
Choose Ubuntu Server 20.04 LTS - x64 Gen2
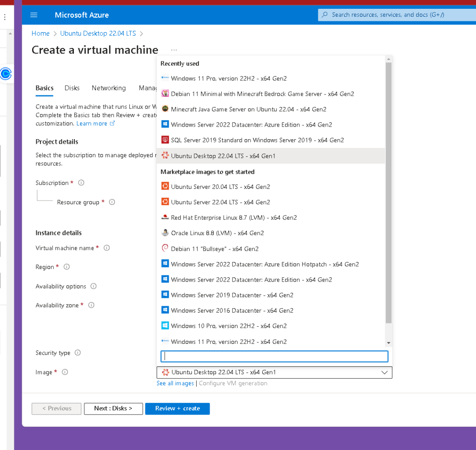click(271, 187)
